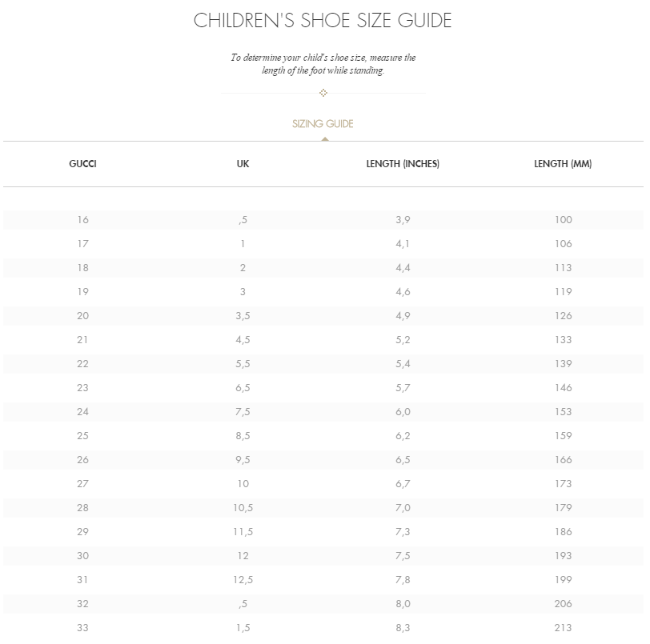Click the diamond ornament divider icon
650x644 pixels.
tap(323, 93)
